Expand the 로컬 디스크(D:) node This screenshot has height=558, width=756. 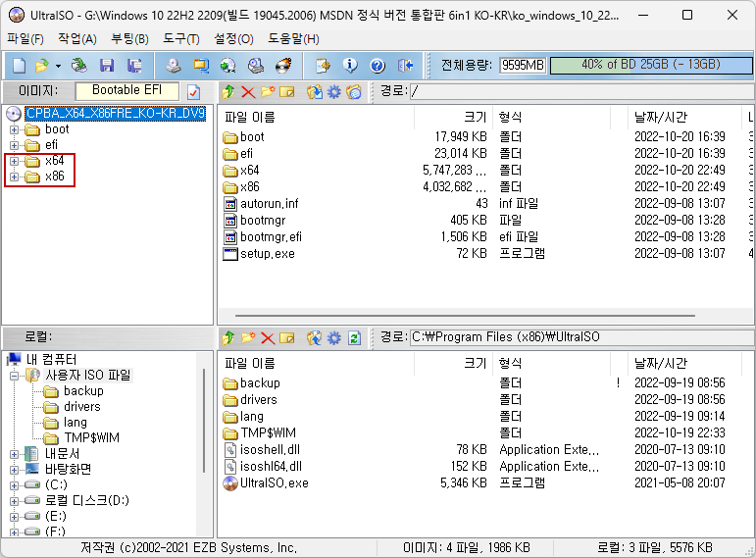pyautogui.click(x=14, y=501)
